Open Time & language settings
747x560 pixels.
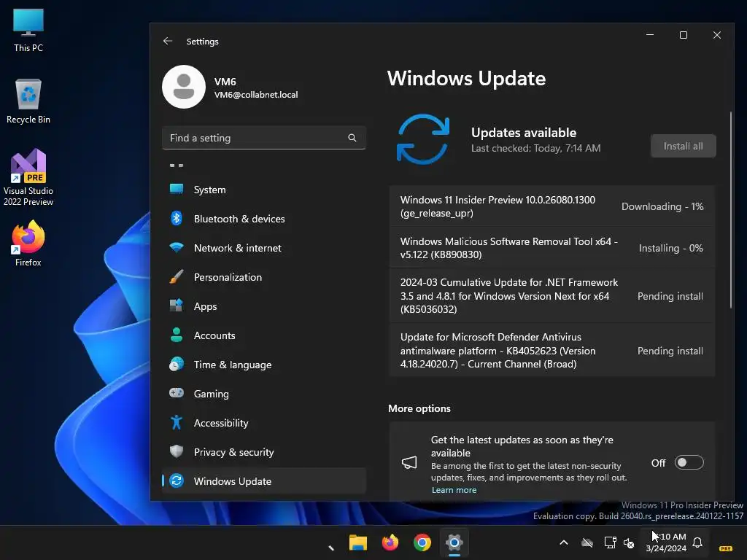[x=264, y=365]
